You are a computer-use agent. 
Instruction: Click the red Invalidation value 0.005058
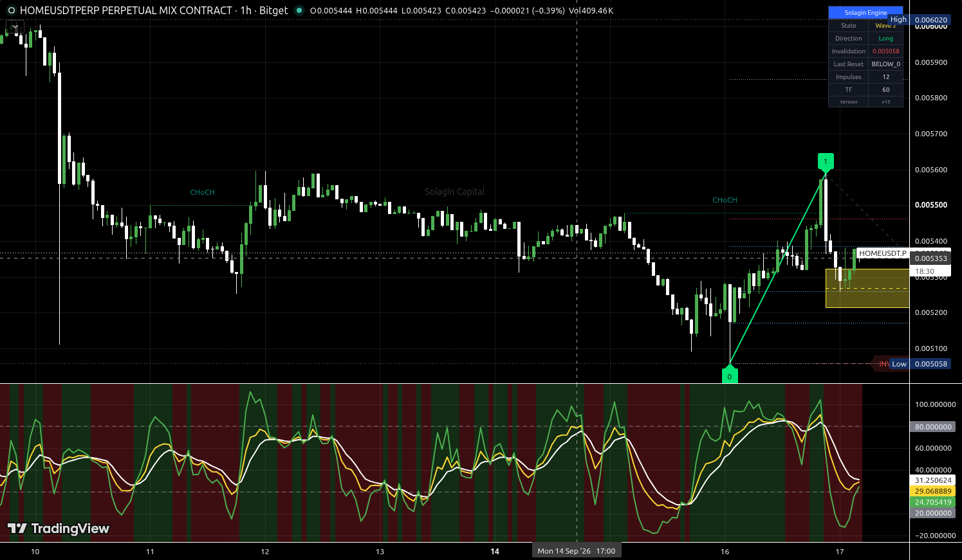click(x=886, y=51)
